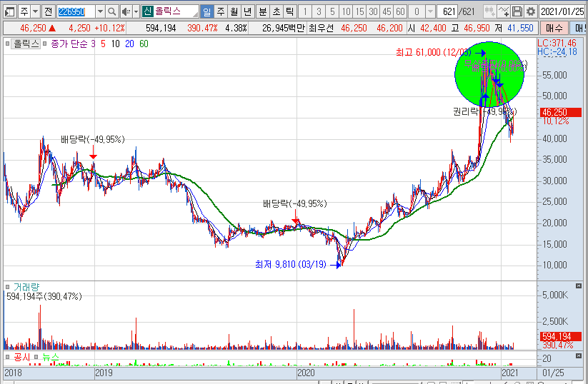The image size is (588, 384).
Task: Click the chart layout panel icon
Action: tap(10, 11)
